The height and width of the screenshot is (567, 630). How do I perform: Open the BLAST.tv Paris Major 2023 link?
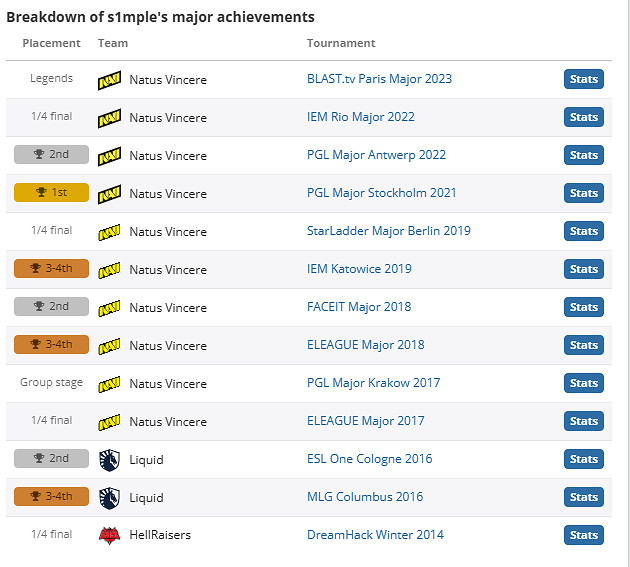(379, 79)
